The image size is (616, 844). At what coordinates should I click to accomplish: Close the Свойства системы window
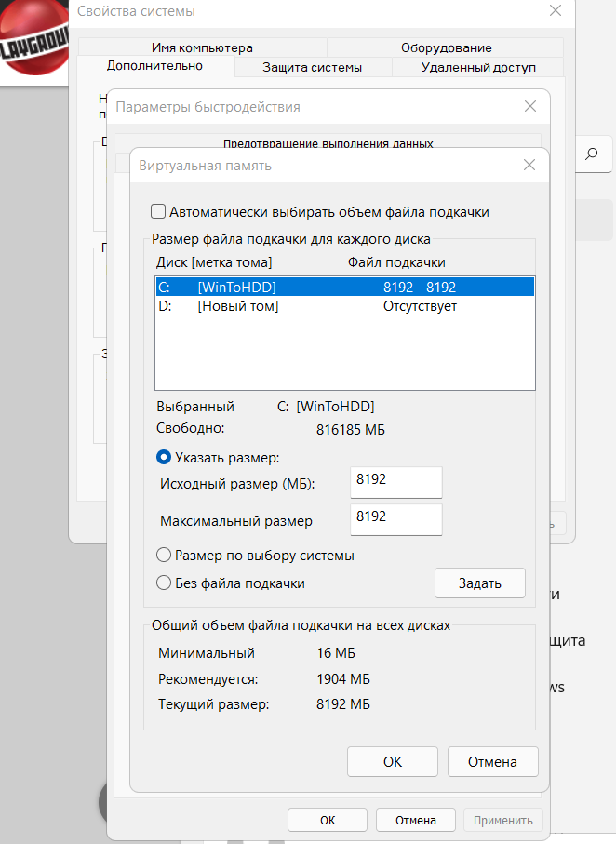pyautogui.click(x=556, y=11)
